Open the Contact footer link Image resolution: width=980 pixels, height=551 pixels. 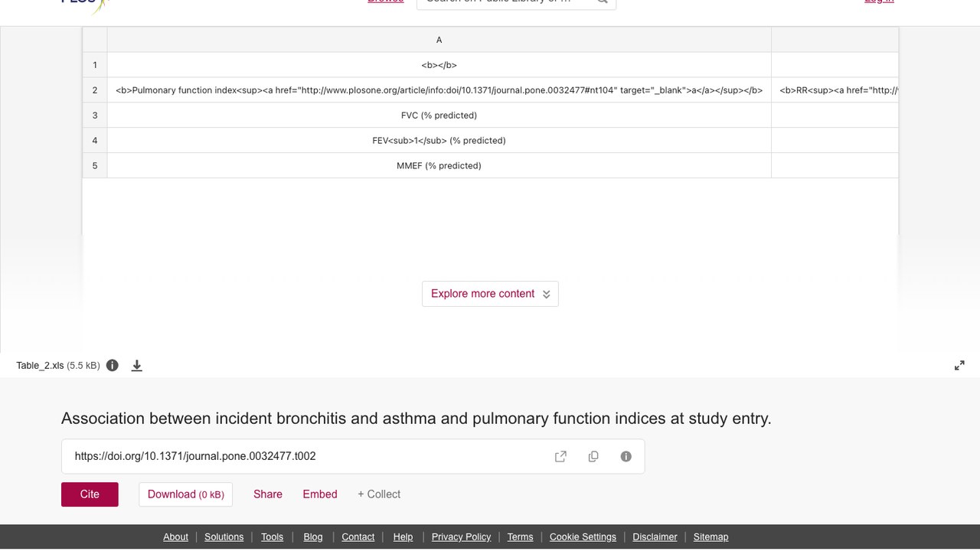(358, 537)
